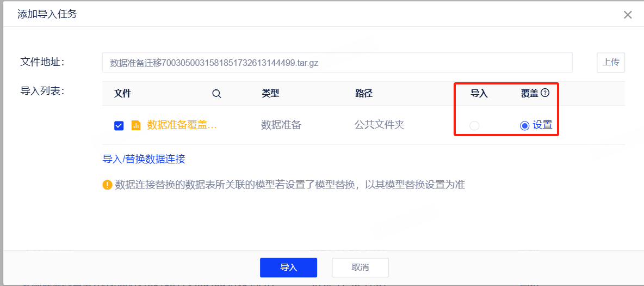The height and width of the screenshot is (286, 644).
Task: Click the 文件地址 input field
Action: (x=337, y=63)
